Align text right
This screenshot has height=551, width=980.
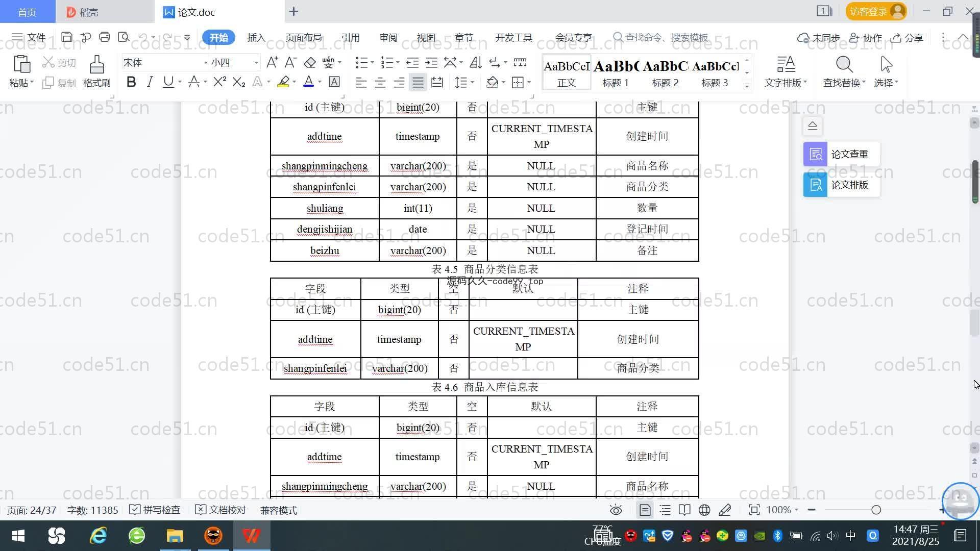(399, 82)
